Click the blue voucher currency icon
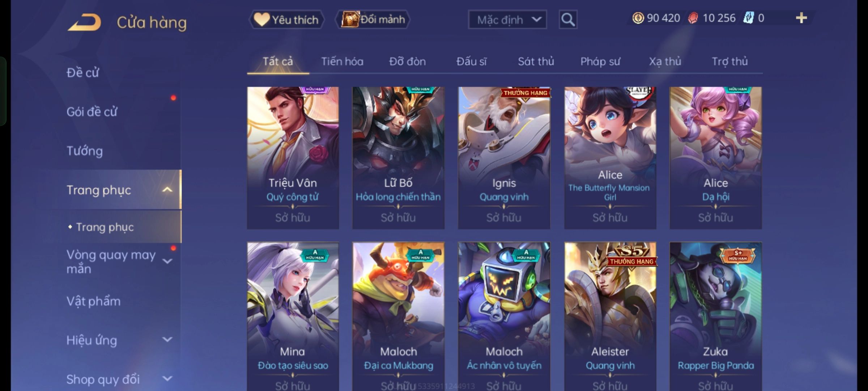Image resolution: width=868 pixels, height=391 pixels. (748, 18)
